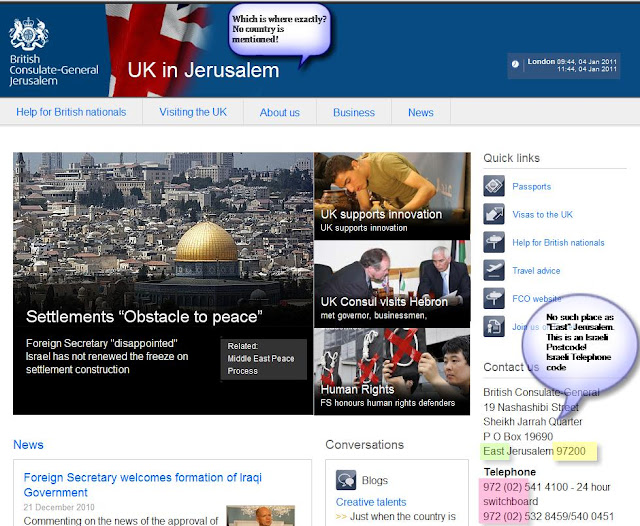Open the Travel advice link
Viewport: 640px width, 526px height.
pyautogui.click(x=536, y=271)
